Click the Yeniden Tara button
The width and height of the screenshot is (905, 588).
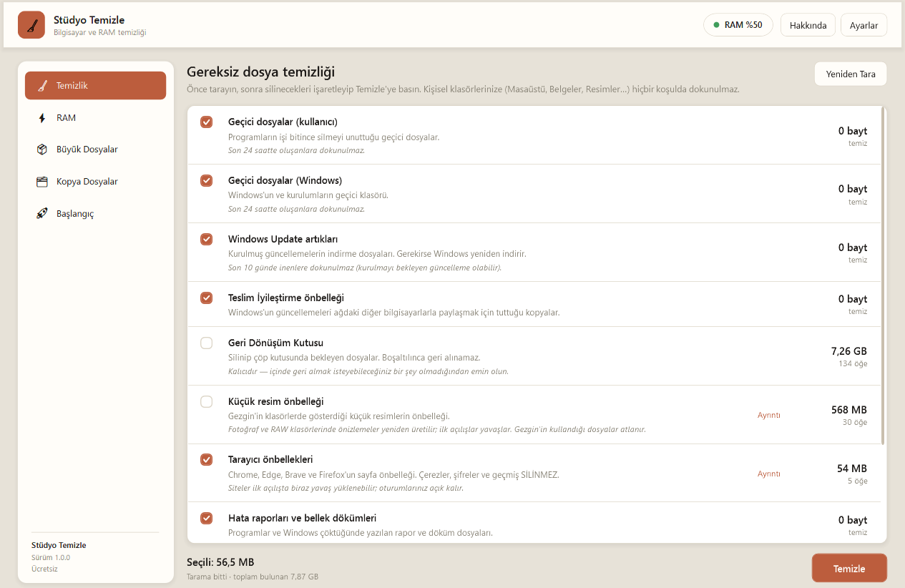(851, 74)
